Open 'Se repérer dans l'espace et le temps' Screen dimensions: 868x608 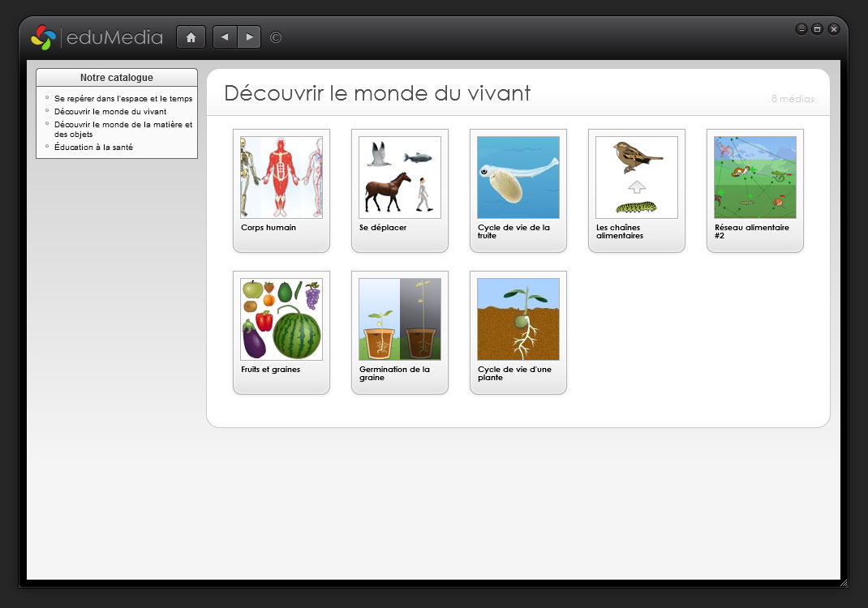(123, 98)
